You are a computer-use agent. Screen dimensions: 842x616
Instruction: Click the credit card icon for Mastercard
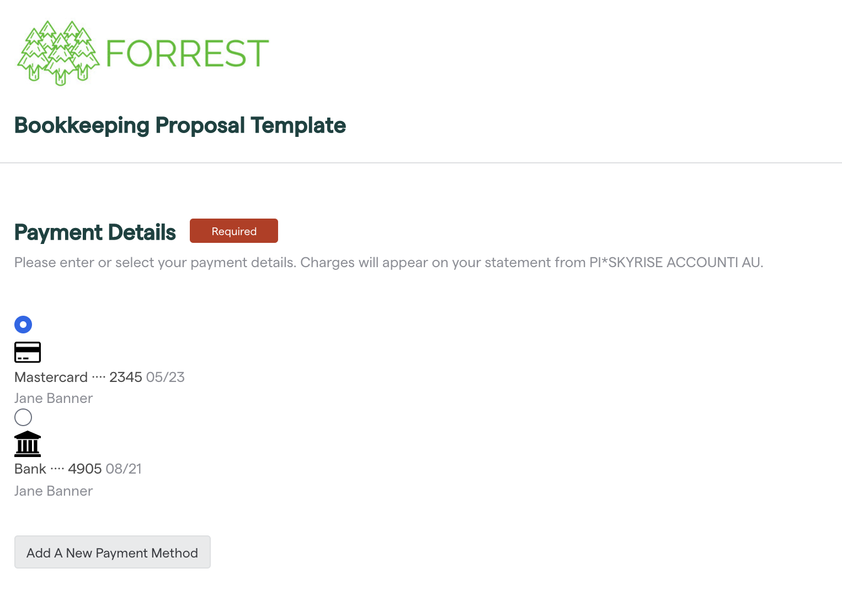coord(28,352)
